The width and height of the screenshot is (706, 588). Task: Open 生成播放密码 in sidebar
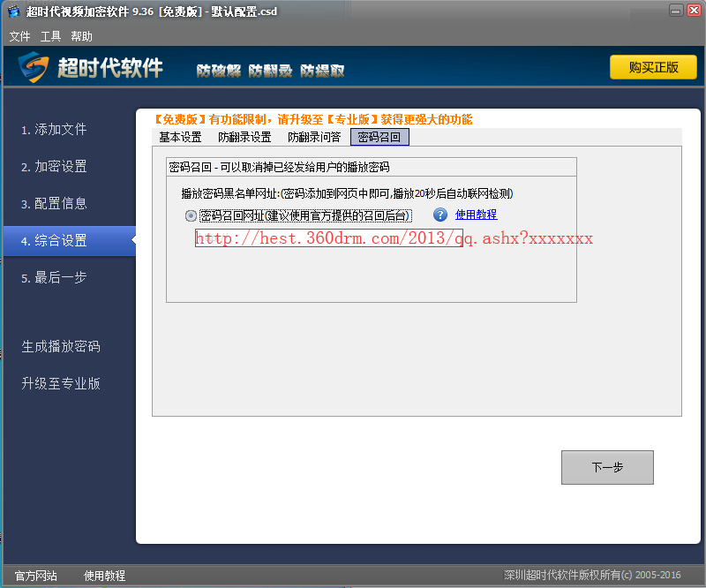61,346
